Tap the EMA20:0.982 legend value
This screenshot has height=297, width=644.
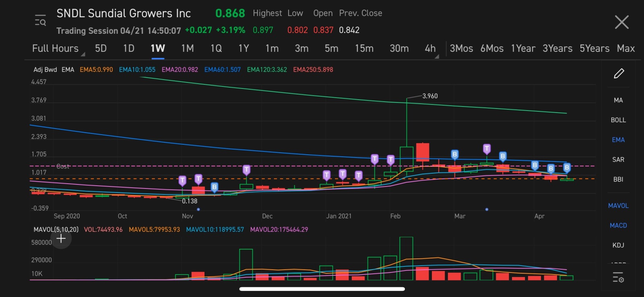pyautogui.click(x=180, y=70)
